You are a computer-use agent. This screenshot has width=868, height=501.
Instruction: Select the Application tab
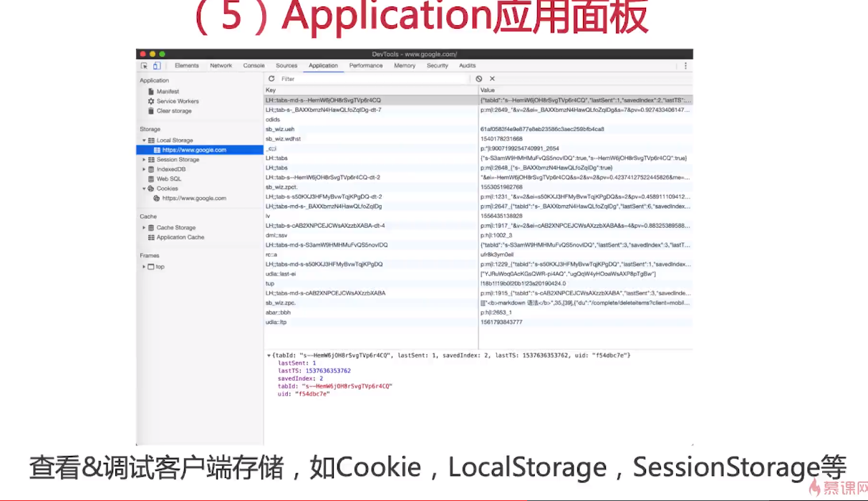coord(323,66)
